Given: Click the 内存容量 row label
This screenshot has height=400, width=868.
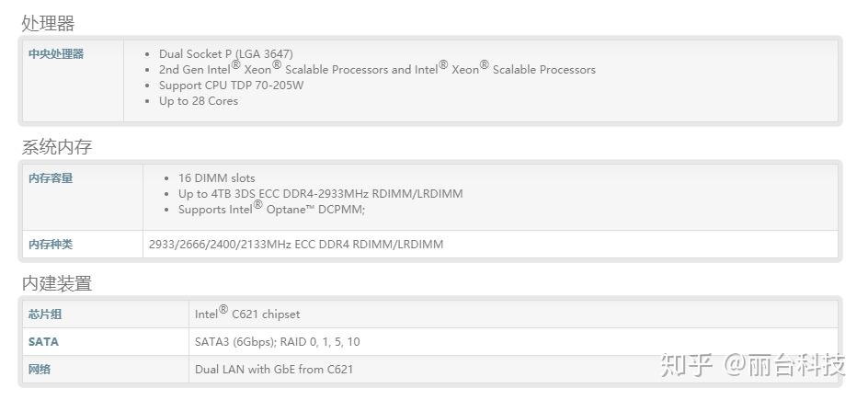Looking at the screenshot, I should tap(51, 178).
